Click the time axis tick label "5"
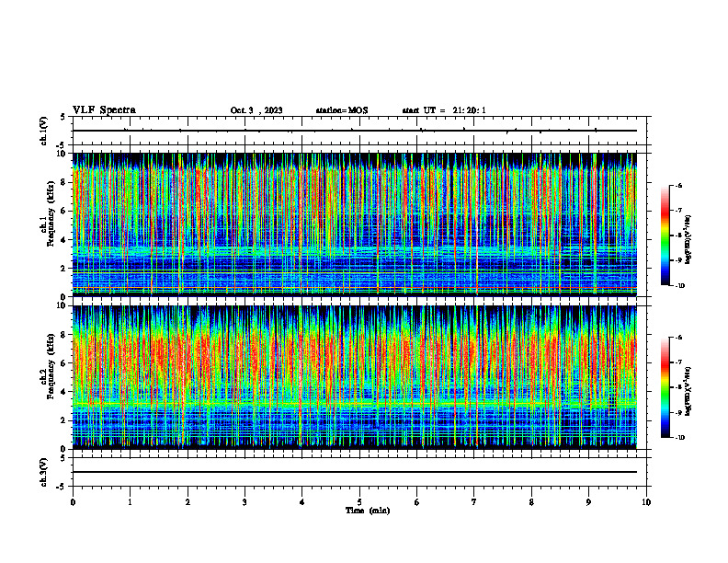The width and height of the screenshot is (728, 563). (x=359, y=502)
